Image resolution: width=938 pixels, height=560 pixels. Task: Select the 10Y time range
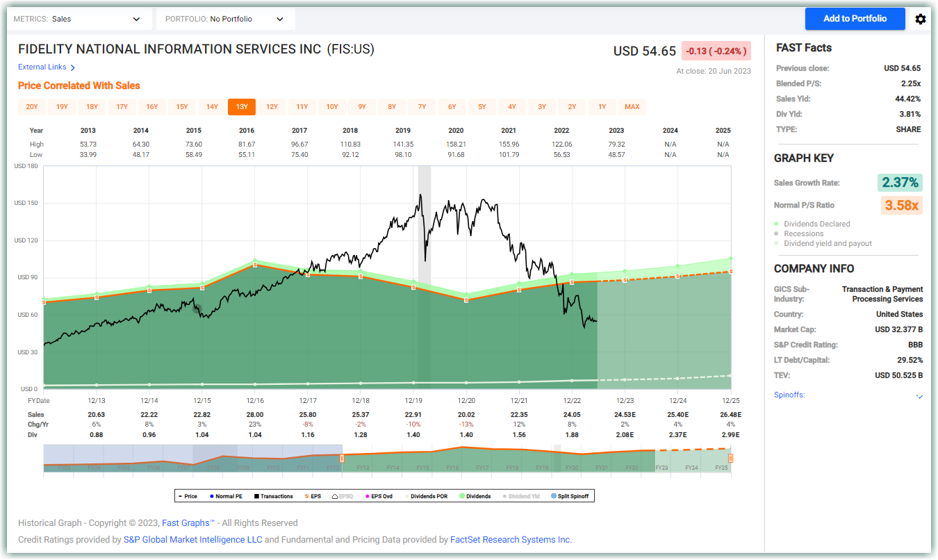tap(332, 107)
